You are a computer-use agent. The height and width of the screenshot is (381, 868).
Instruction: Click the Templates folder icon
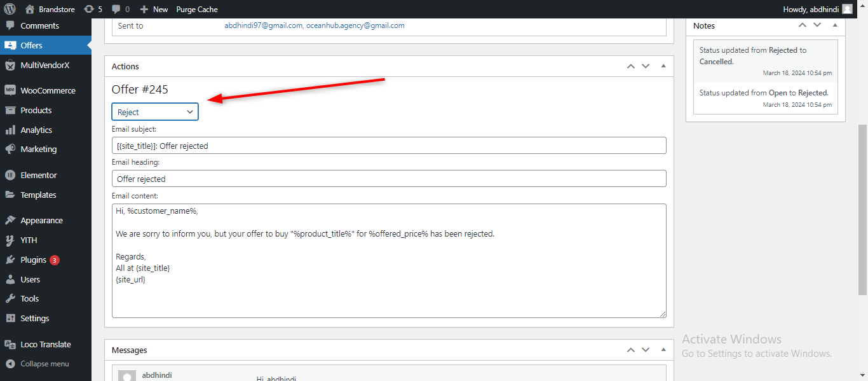10,195
